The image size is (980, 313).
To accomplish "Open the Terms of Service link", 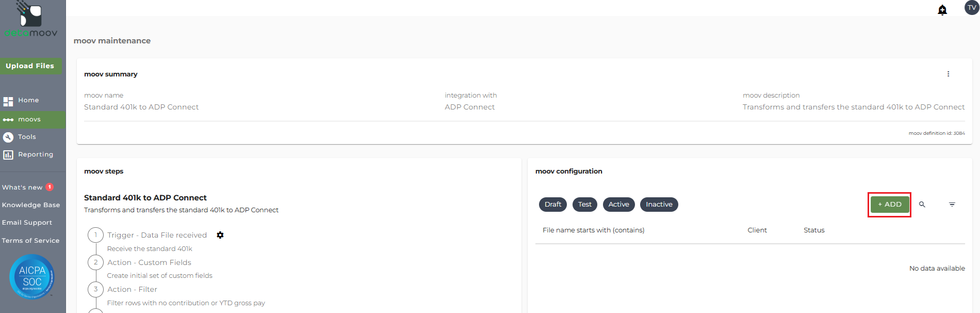I will tap(30, 241).
